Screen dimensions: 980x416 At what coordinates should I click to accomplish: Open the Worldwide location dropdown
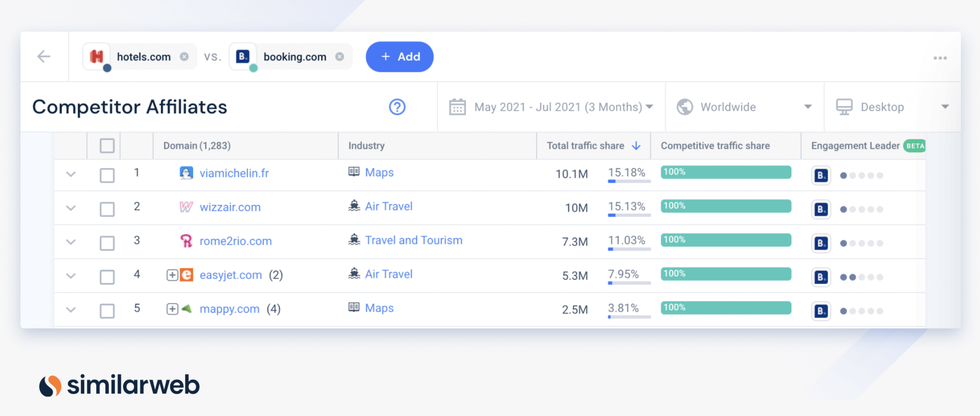click(808, 107)
